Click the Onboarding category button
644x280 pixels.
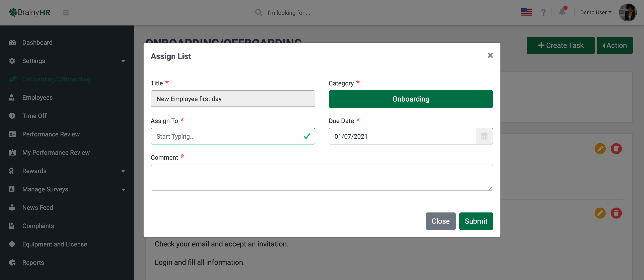pyautogui.click(x=411, y=99)
